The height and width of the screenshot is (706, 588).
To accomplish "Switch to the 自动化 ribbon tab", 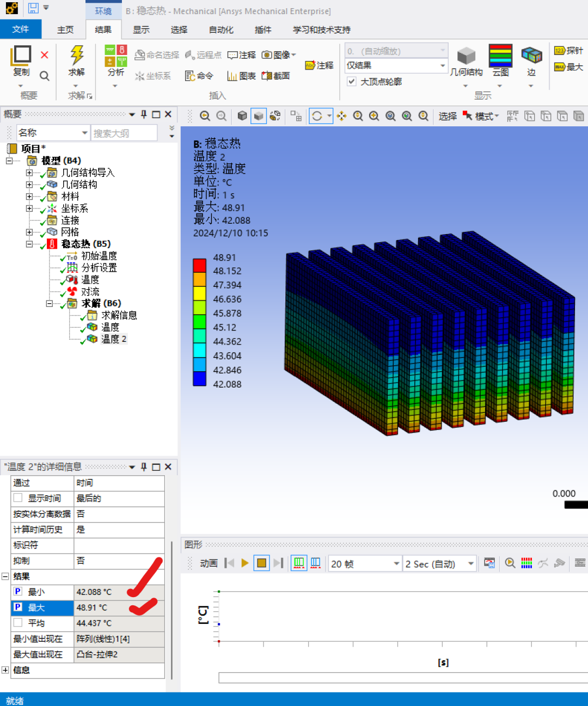I will tap(221, 30).
